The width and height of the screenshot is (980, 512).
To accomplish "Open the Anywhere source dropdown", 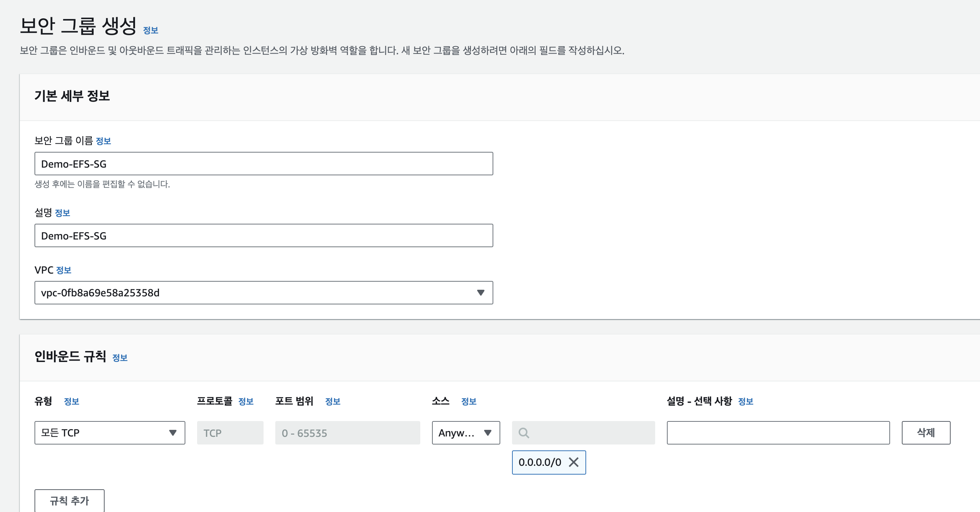I will pos(466,432).
